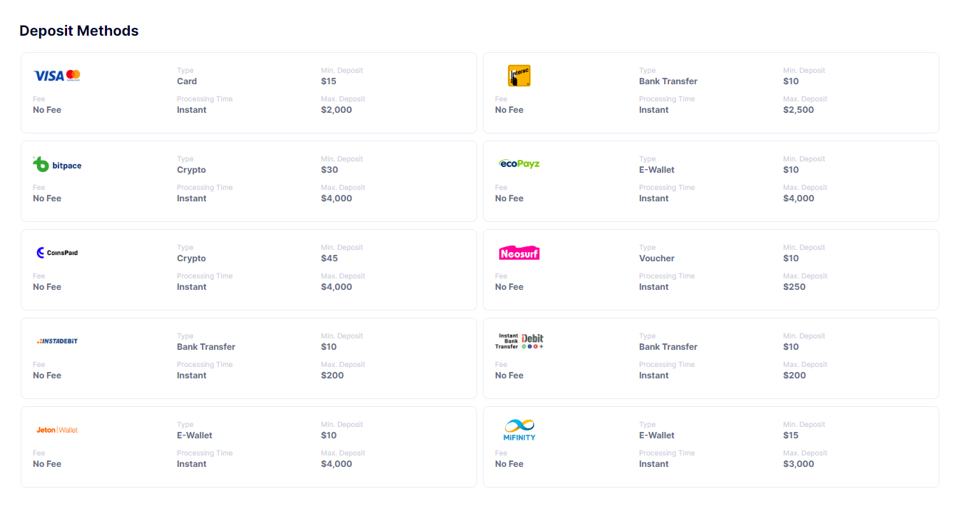Choose the Instadebit logo
The width and height of the screenshot is (980, 519).
[57, 341]
